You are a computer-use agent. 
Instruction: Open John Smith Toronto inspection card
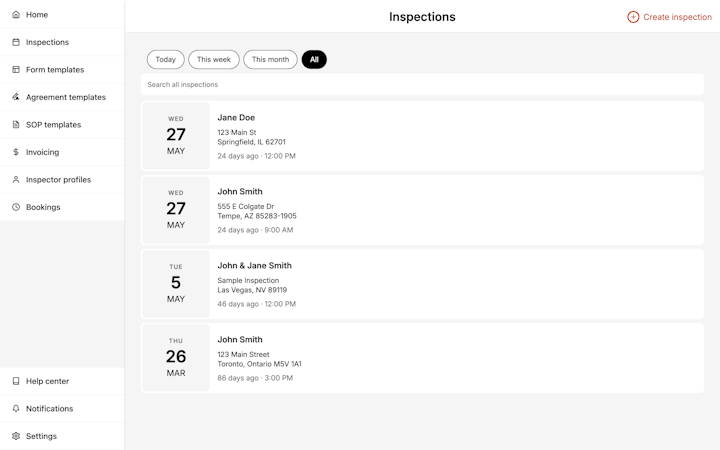coord(422,358)
